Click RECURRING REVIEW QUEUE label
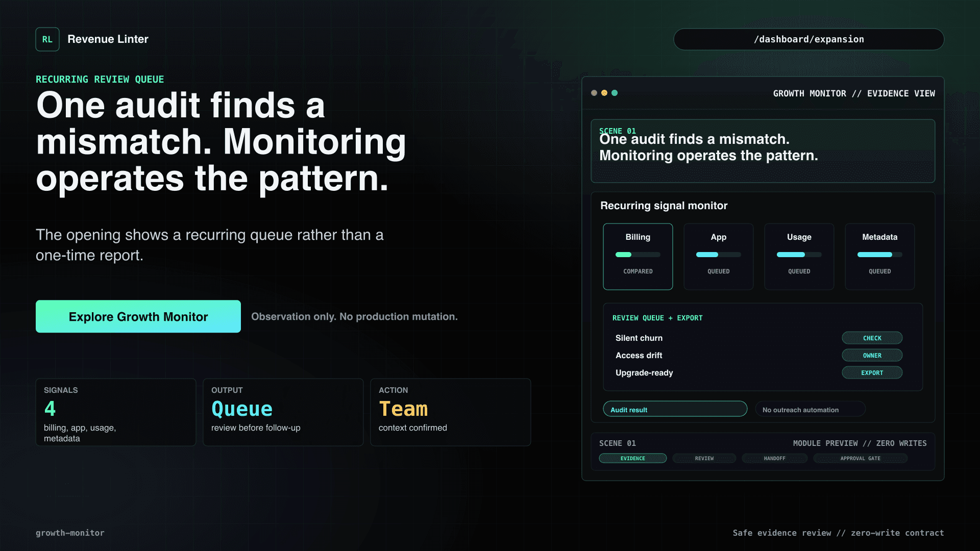Image resolution: width=980 pixels, height=551 pixels. [100, 79]
